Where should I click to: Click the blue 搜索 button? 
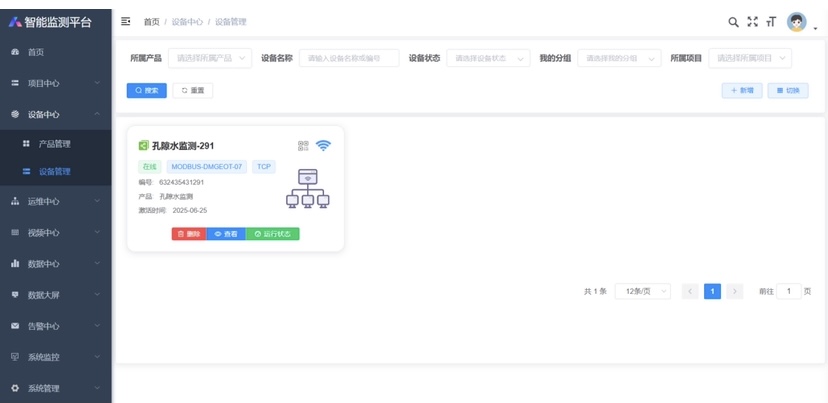pos(146,90)
